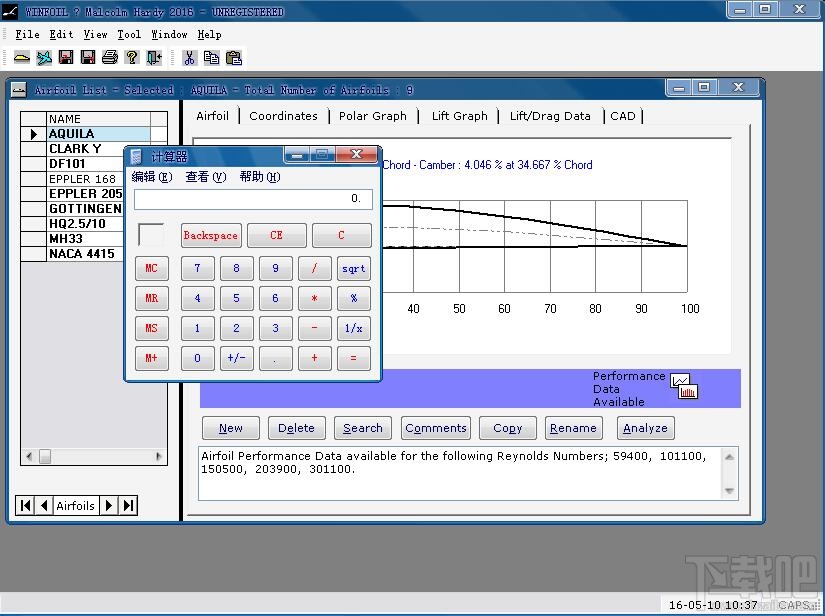825x616 pixels.
Task: Select NACA 4415 in the airfoil list
Action: pyautogui.click(x=83, y=254)
